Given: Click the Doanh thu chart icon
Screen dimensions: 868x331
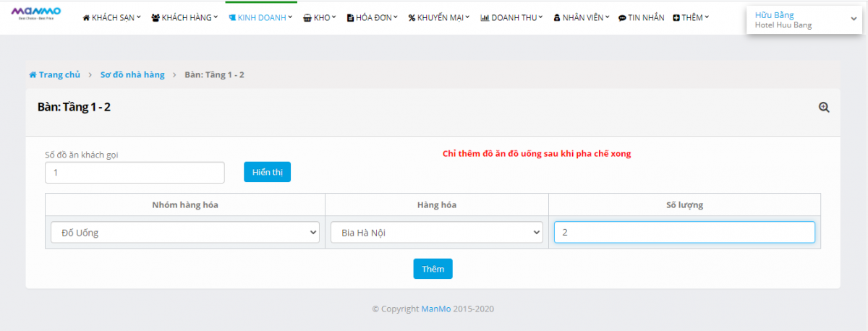Looking at the screenshot, I should [x=485, y=17].
